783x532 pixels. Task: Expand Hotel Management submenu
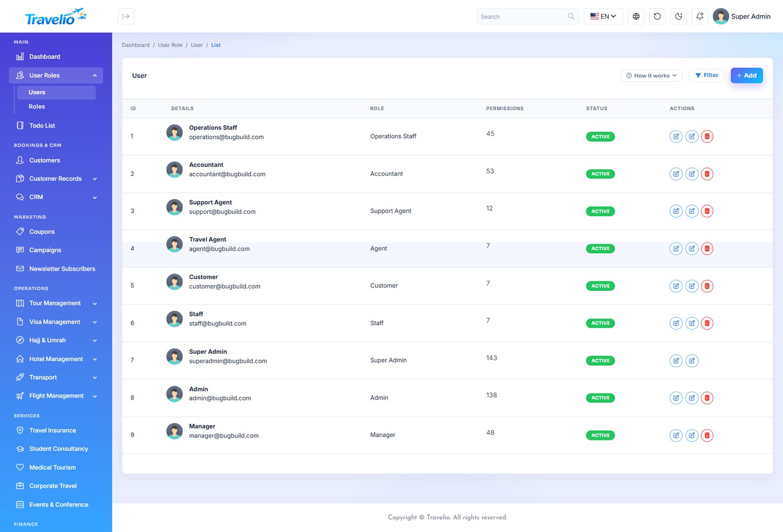pos(95,359)
